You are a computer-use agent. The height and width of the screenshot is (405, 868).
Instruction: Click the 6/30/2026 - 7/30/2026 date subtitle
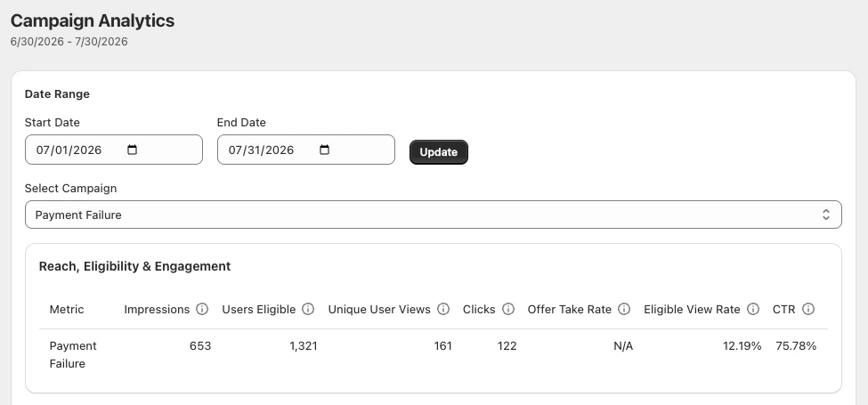tap(69, 42)
